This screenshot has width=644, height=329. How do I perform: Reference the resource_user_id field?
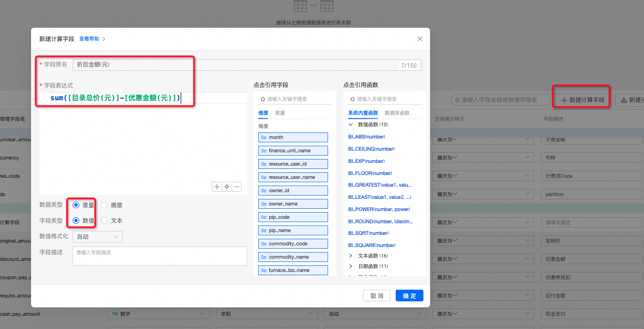[x=293, y=164]
